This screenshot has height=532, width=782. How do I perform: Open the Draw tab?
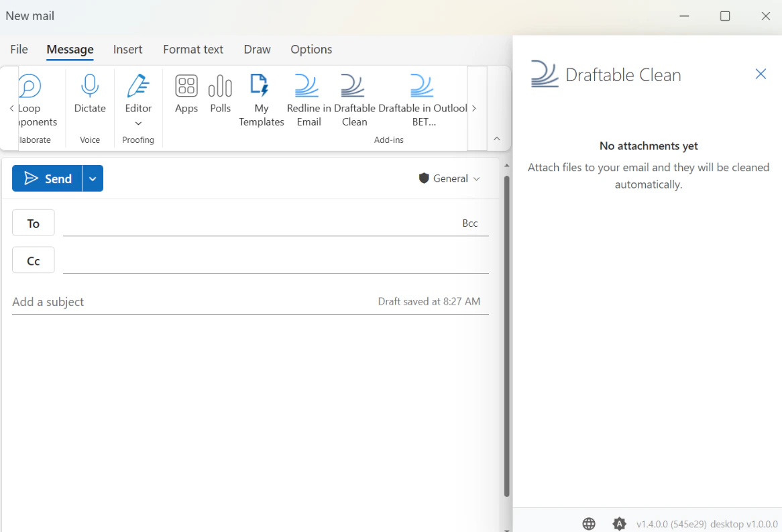click(x=258, y=50)
